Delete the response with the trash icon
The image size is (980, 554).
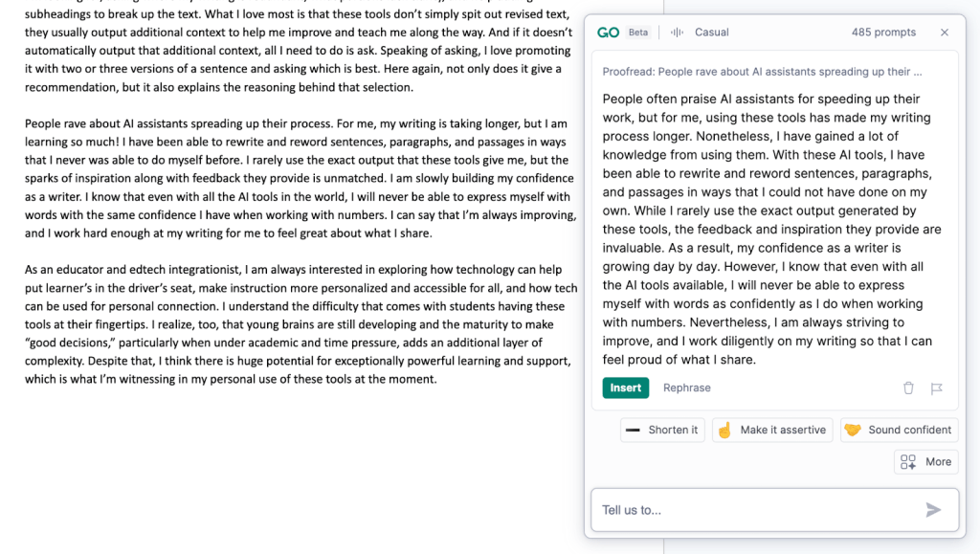point(908,388)
